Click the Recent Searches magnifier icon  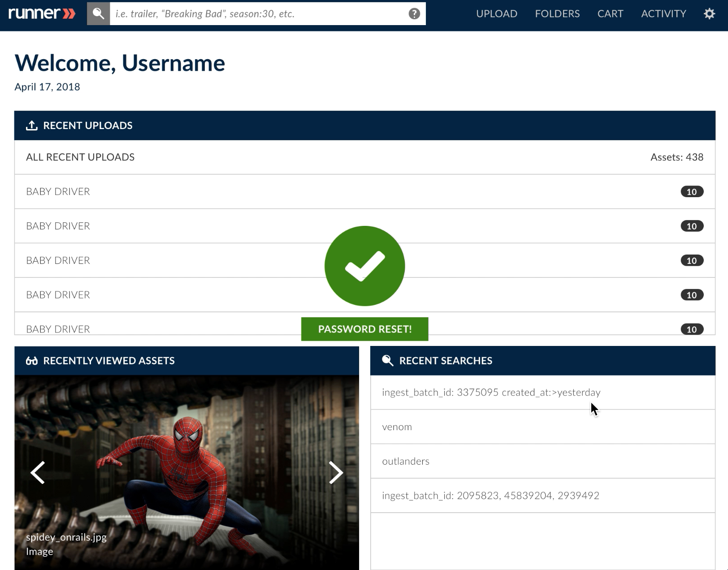point(387,361)
